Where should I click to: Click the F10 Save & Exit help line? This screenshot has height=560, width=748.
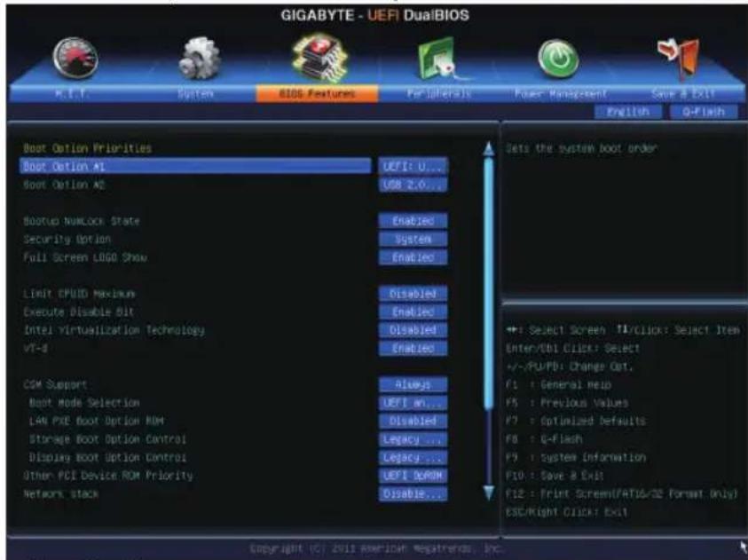click(555, 476)
